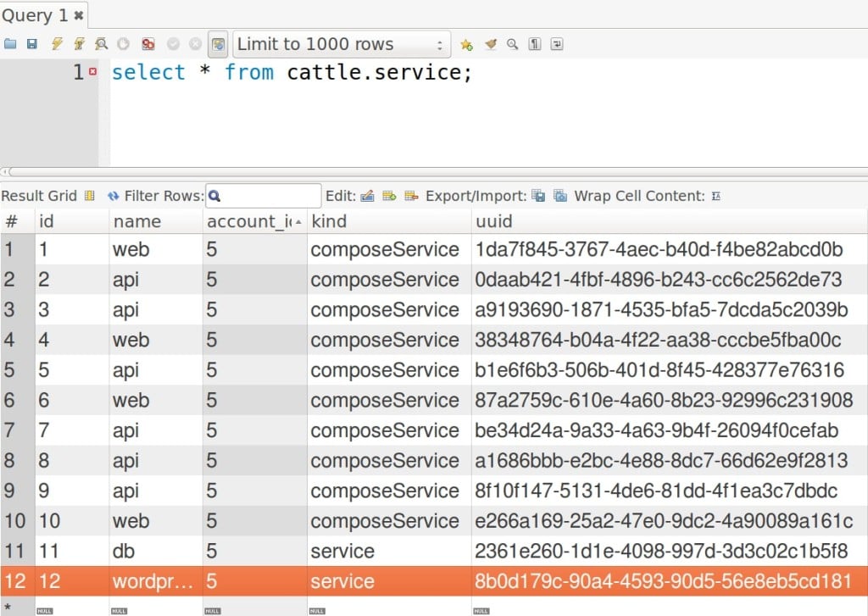Toggle invisible characters display

coord(535,44)
